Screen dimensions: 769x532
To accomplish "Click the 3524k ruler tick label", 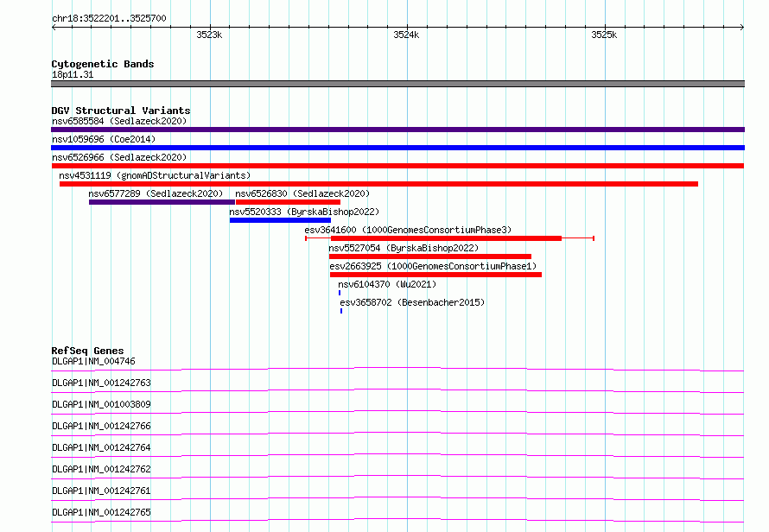I will (406, 35).
